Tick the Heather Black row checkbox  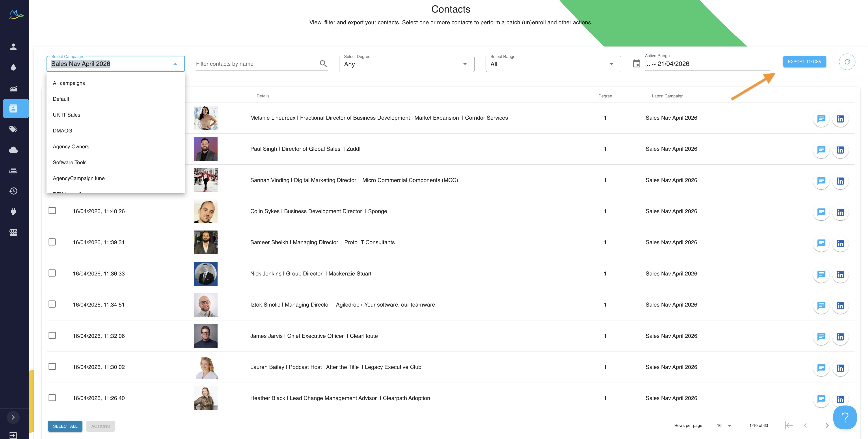pos(52,398)
